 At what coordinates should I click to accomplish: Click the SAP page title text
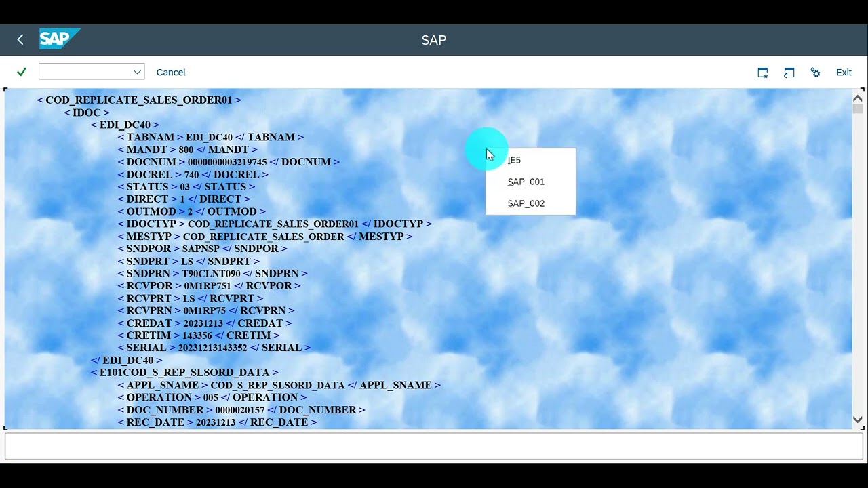pos(434,40)
